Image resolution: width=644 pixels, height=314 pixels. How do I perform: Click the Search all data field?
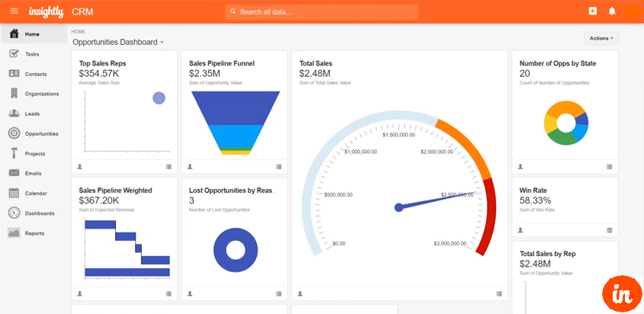pos(322,12)
